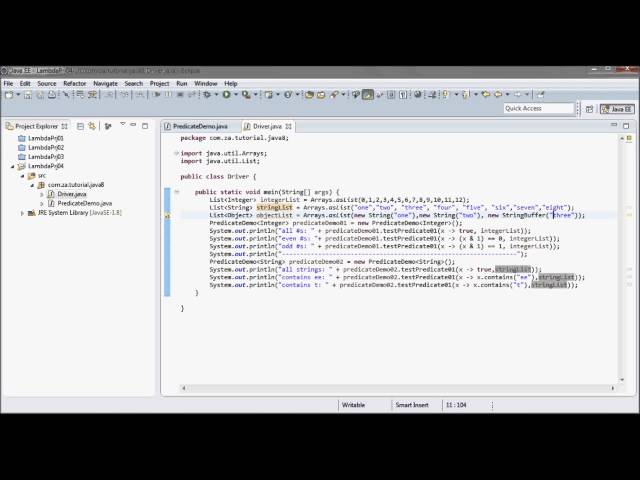Viewport: 640px width, 480px height.
Task: Close the Driver.java editor tab
Action: point(289,126)
